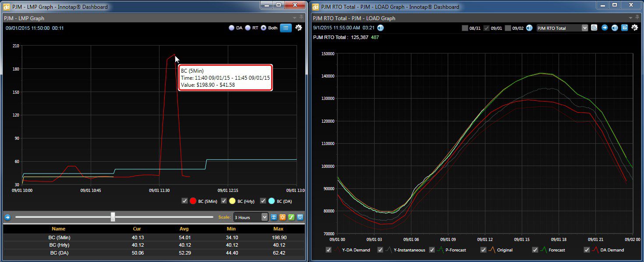Viewport: 644px width, 262px height.
Task: Select the RT radio button
Action: tap(248, 28)
